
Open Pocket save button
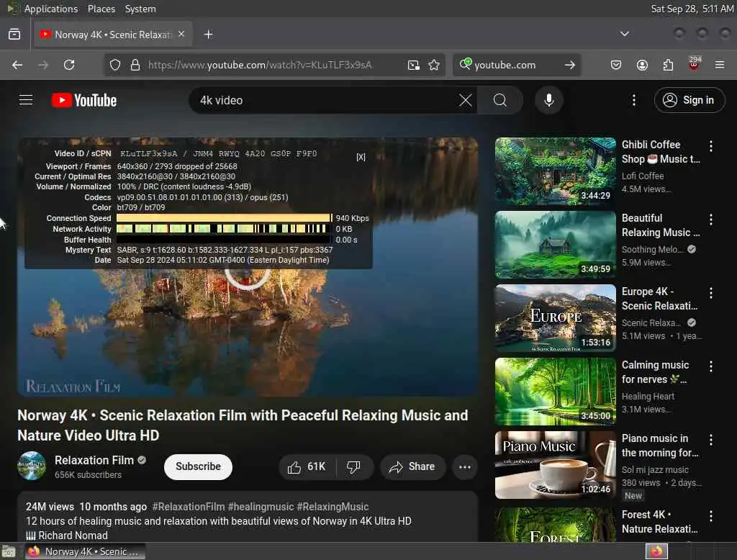point(616,65)
